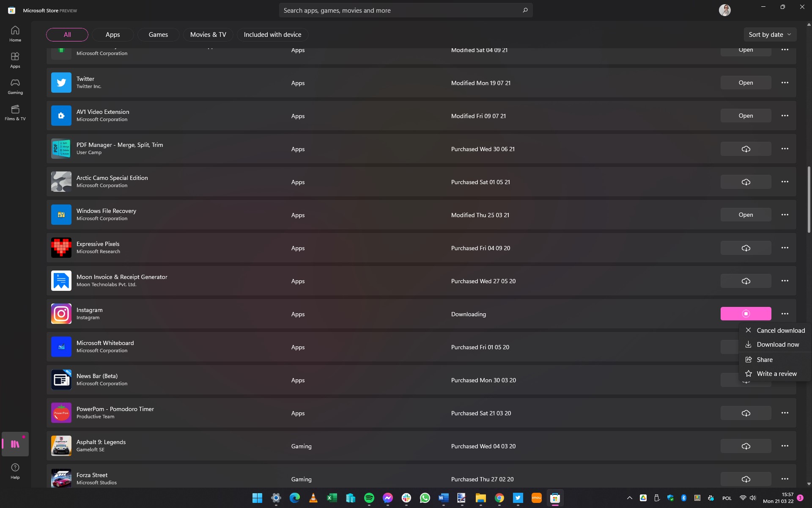The height and width of the screenshot is (508, 812).
Task: Open more options for PowerPom
Action: [785, 413]
